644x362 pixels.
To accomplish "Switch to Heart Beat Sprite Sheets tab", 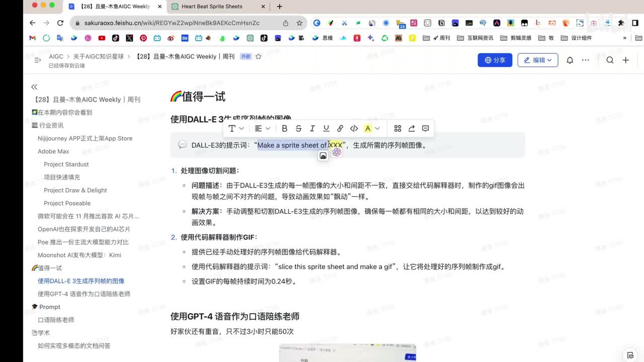I will (x=212, y=7).
